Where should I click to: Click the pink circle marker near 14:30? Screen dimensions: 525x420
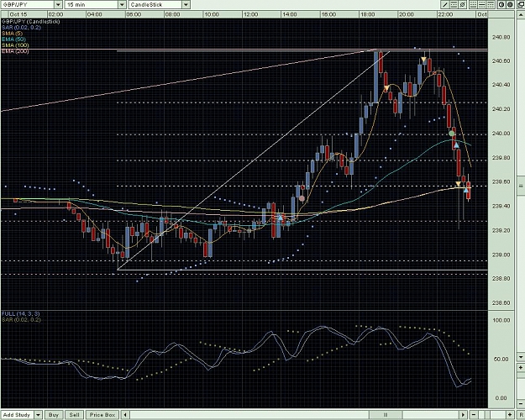click(302, 198)
